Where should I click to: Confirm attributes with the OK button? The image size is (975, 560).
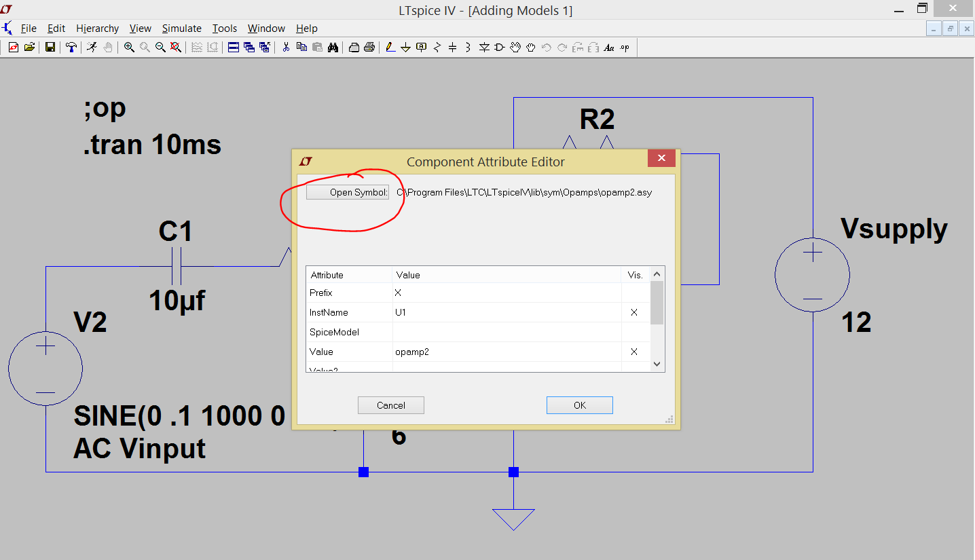point(580,405)
